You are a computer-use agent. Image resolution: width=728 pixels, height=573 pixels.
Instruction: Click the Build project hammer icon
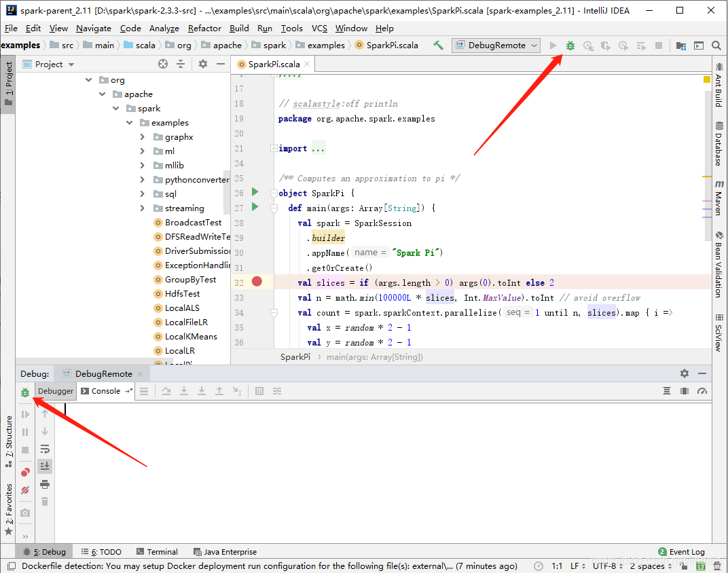click(438, 45)
